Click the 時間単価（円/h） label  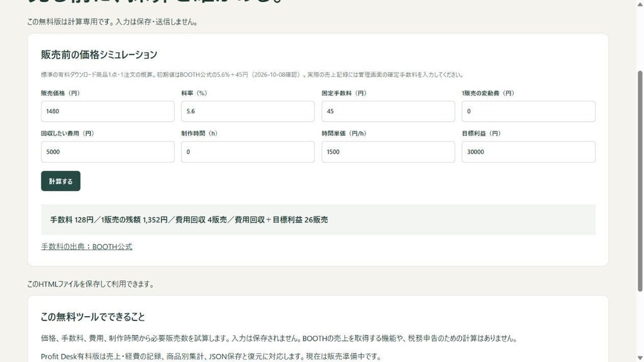pyautogui.click(x=344, y=133)
